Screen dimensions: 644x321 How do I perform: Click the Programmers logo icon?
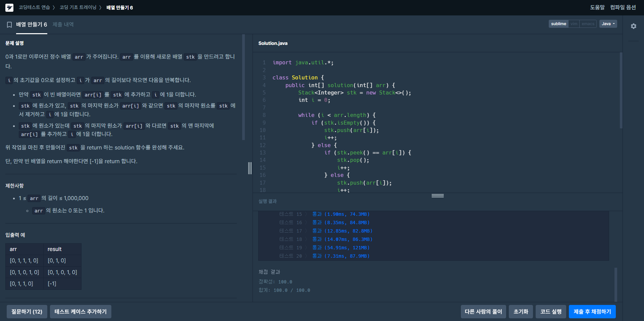[9, 7]
